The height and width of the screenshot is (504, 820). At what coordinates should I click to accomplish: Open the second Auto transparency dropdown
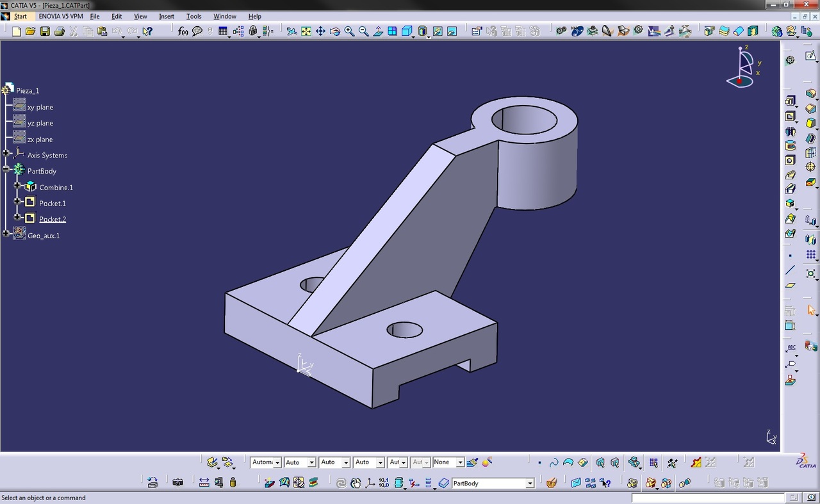click(x=335, y=462)
